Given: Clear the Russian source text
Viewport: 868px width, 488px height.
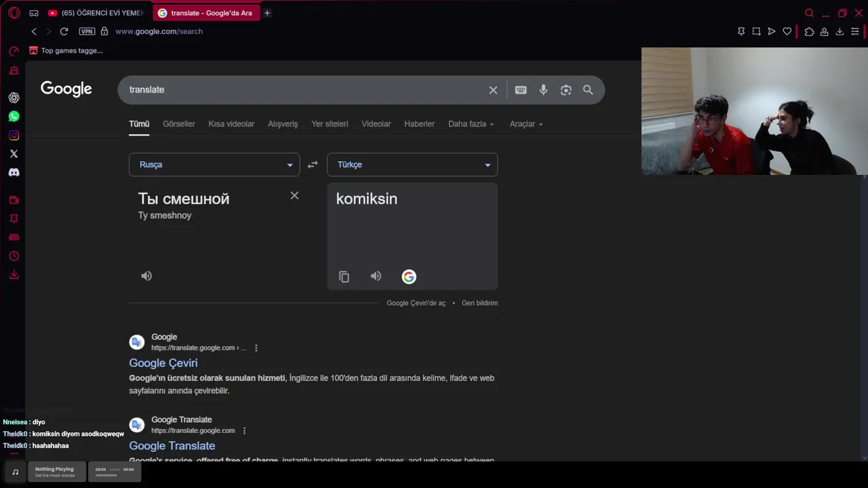Looking at the screenshot, I should tap(294, 195).
